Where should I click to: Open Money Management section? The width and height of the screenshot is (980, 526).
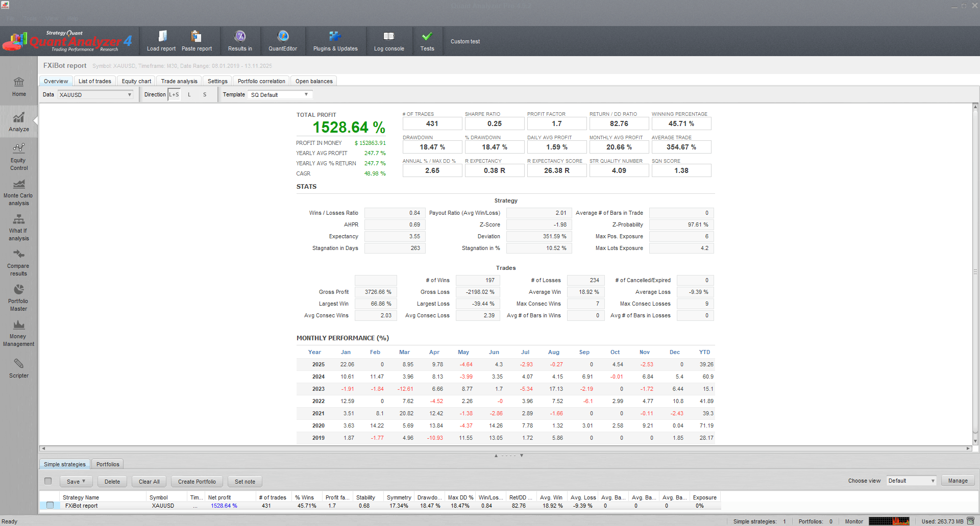(x=19, y=333)
